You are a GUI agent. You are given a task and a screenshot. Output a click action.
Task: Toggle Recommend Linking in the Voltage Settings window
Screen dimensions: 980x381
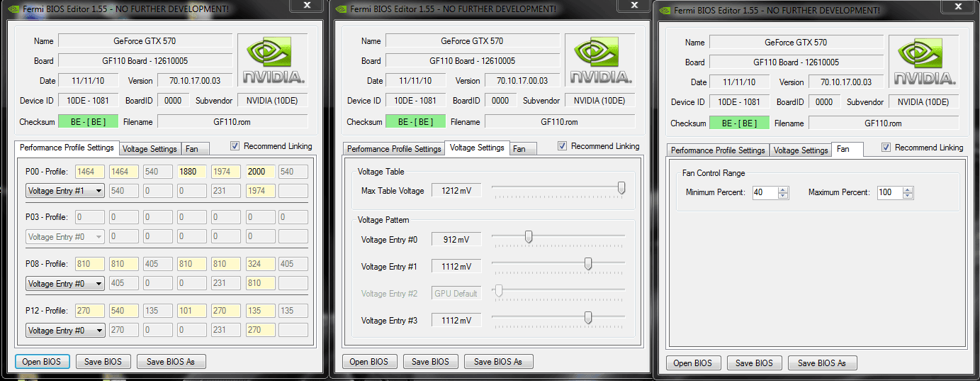[562, 146]
